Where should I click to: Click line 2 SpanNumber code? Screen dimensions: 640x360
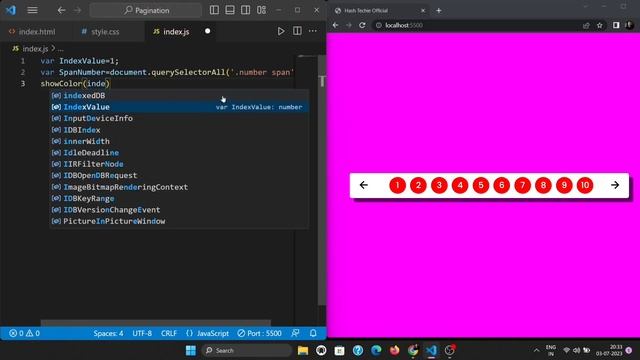[167, 72]
